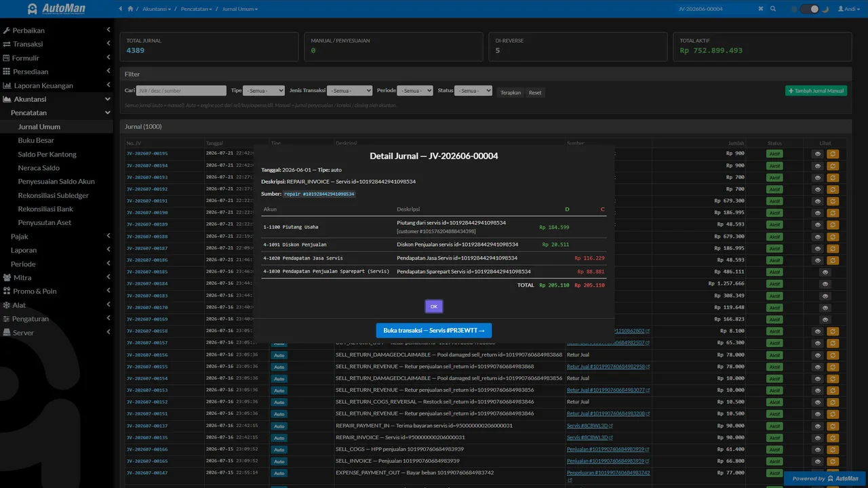868x488 pixels.
Task: Open the Servis #8CBWL3D link for JV-202607-00137
Action: coord(589,426)
